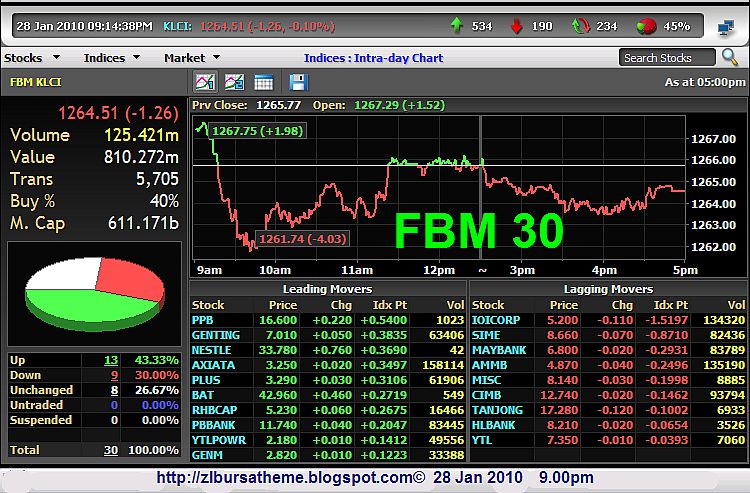Click the Total count link 30
Image resolution: width=750 pixels, height=493 pixels.
111,450
